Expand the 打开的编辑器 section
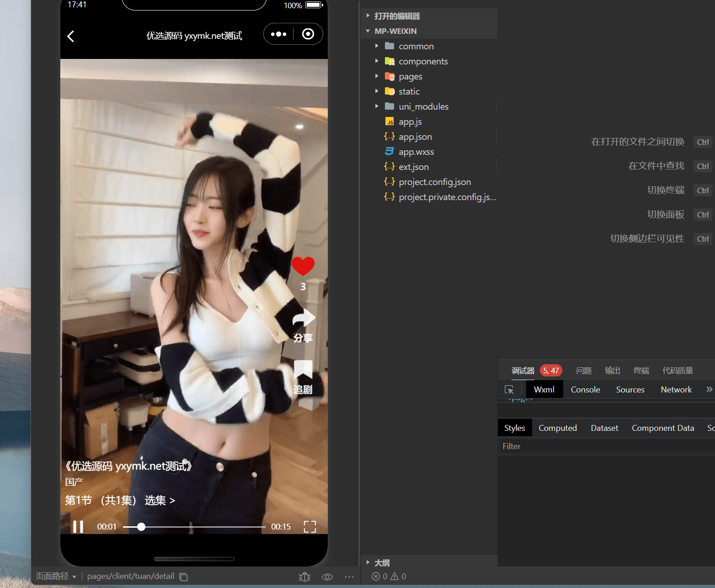 (429, 16)
